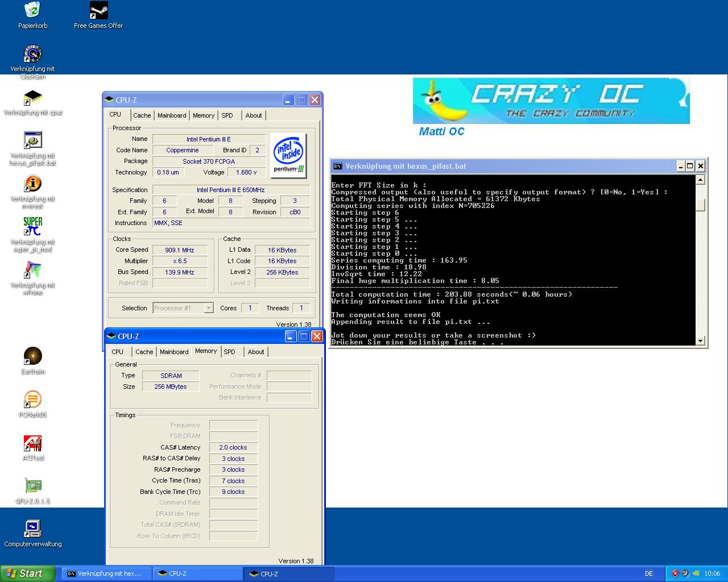
Task: Open the DE language indicator in taskbar
Action: point(649,573)
